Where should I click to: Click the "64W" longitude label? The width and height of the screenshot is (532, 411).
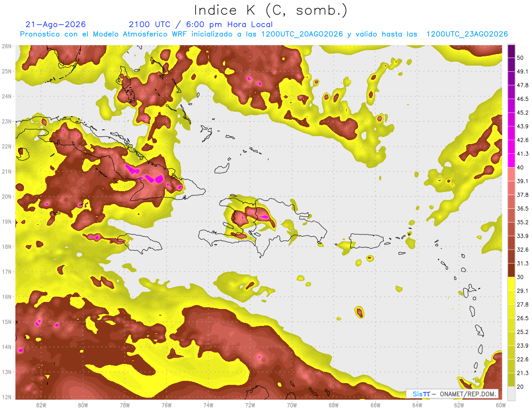(x=417, y=405)
